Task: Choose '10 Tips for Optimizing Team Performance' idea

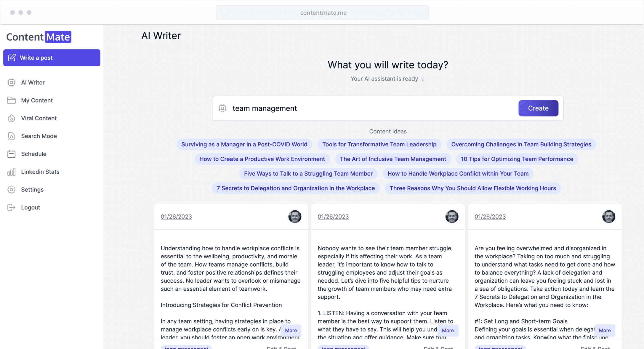Action: click(x=517, y=159)
